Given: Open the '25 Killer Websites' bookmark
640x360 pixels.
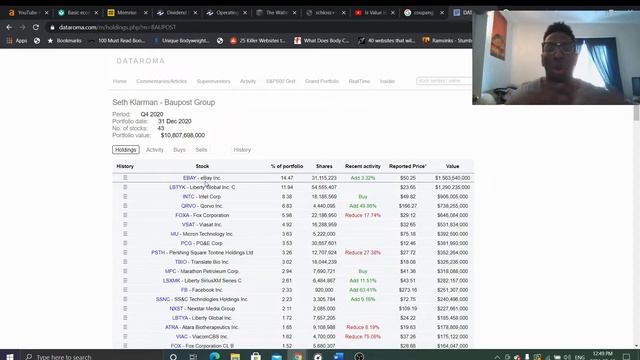Looking at the screenshot, I should click(x=258, y=40).
